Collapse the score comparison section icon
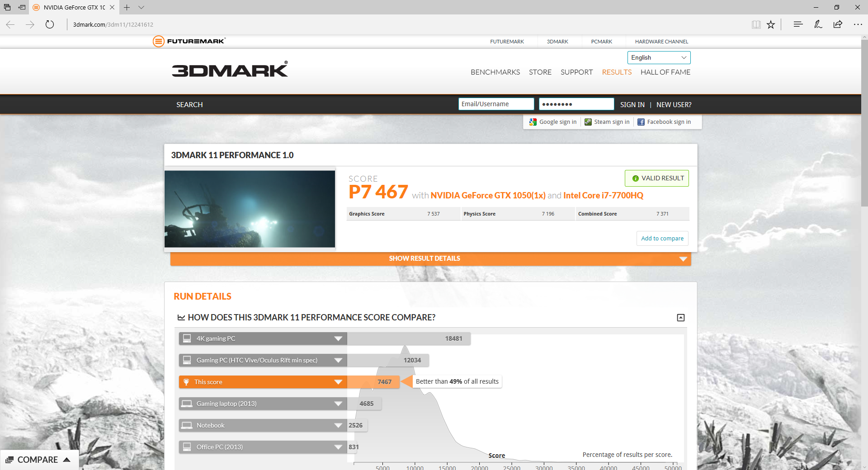The height and width of the screenshot is (470, 868). click(x=680, y=318)
